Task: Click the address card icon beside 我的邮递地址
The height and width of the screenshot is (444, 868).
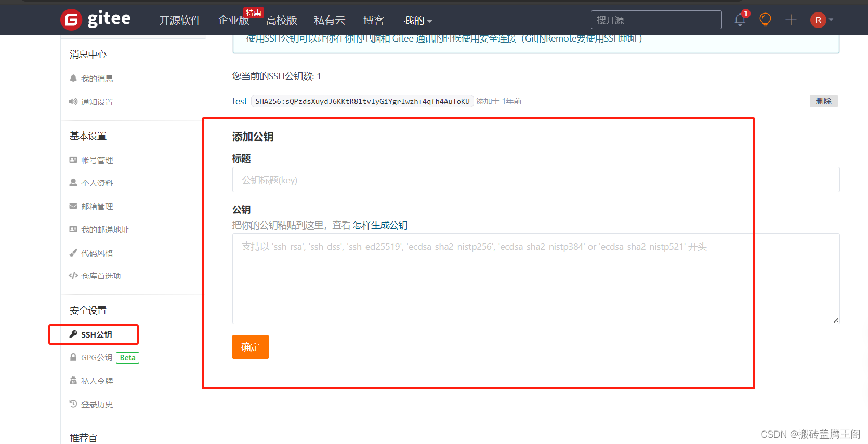Action: (x=73, y=230)
